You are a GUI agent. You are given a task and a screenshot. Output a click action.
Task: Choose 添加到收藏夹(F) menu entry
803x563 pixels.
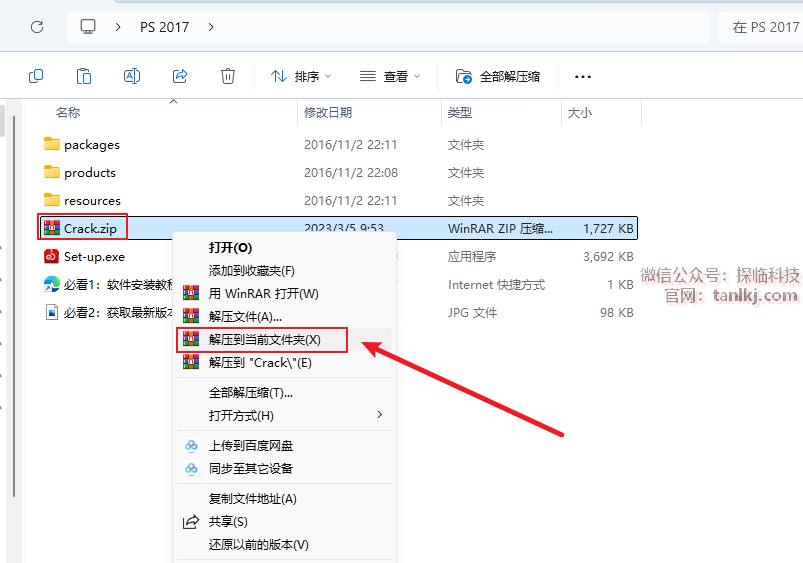coord(284,270)
